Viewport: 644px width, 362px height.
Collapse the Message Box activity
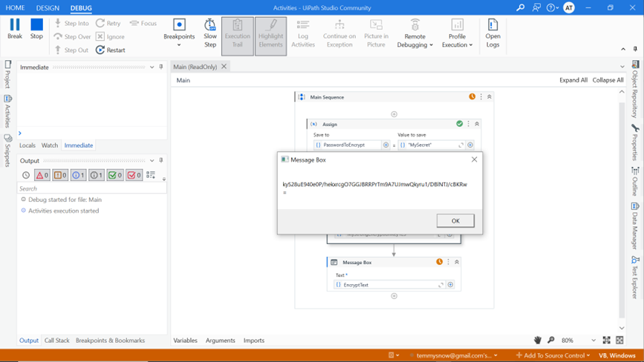457,262
